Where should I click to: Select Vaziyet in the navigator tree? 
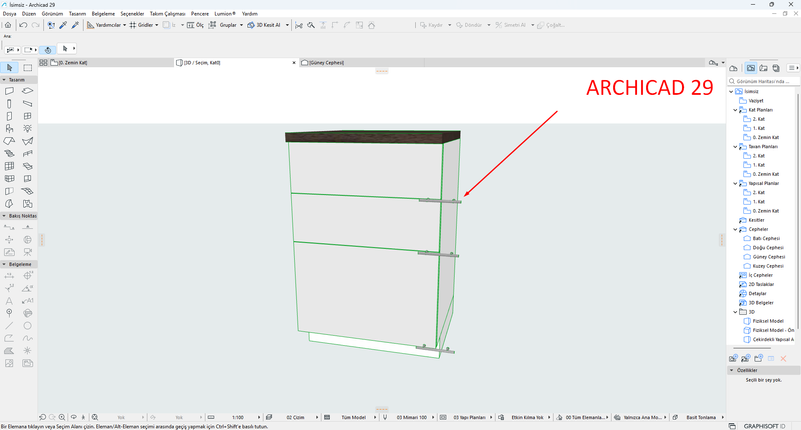tap(756, 101)
